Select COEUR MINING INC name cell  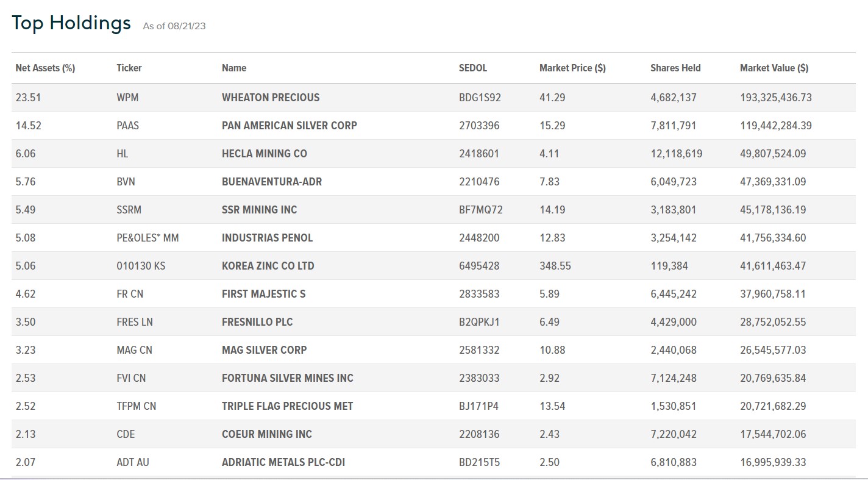[267, 434]
